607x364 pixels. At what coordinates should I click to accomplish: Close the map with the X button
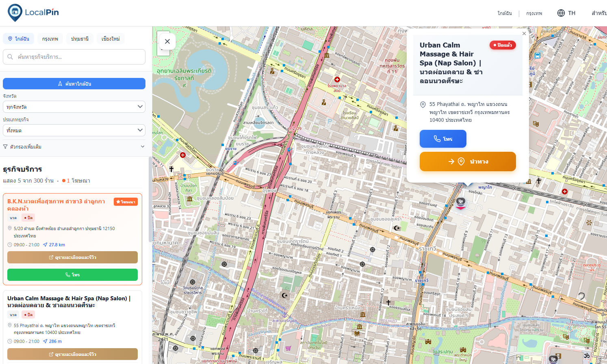coord(167,41)
